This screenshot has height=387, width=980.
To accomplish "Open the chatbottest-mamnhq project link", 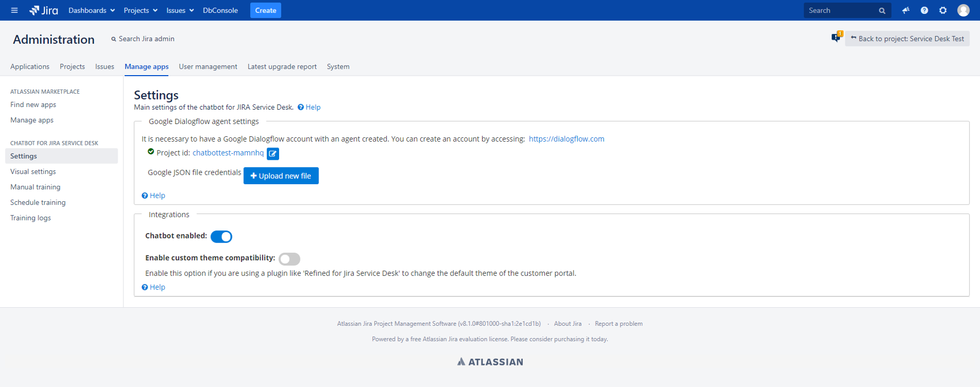I will pyautogui.click(x=228, y=153).
